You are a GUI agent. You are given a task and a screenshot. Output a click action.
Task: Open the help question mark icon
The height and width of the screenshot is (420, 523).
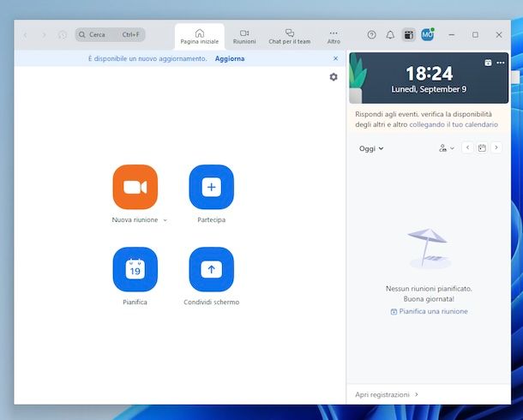point(371,34)
